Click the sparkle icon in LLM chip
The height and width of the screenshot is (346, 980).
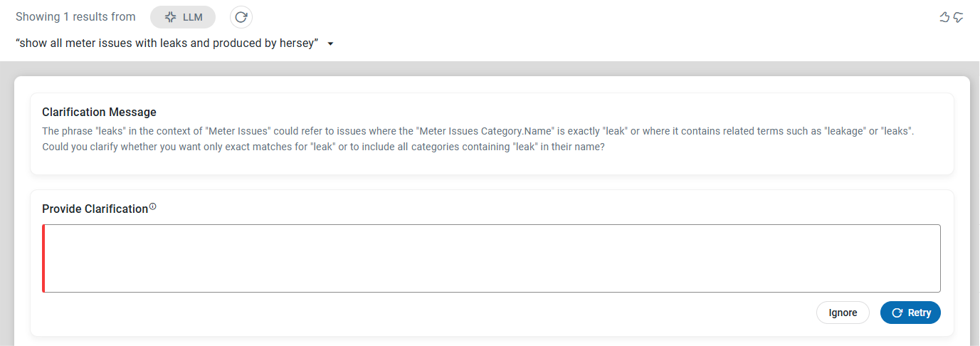(170, 17)
